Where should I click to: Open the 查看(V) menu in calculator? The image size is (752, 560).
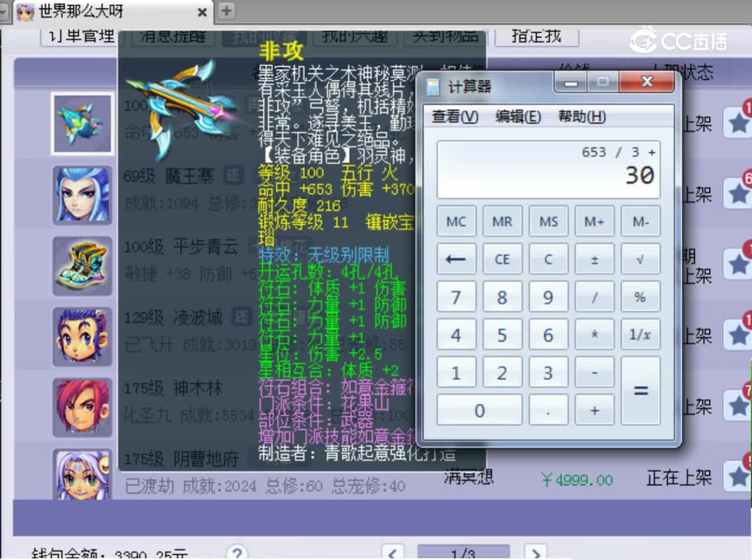455,117
